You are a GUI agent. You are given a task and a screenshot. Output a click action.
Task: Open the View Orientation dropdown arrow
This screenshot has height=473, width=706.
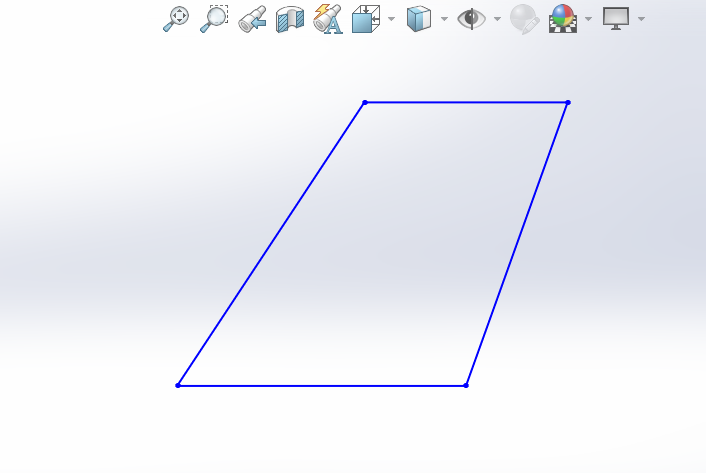coord(391,19)
